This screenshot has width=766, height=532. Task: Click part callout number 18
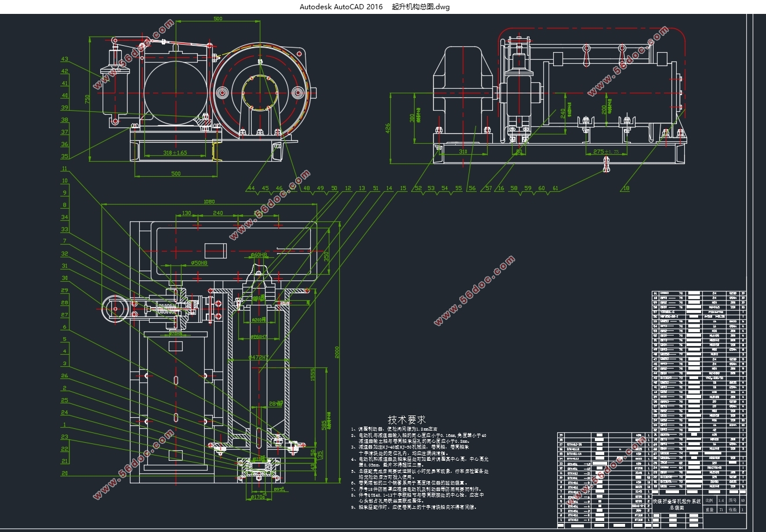626,188
